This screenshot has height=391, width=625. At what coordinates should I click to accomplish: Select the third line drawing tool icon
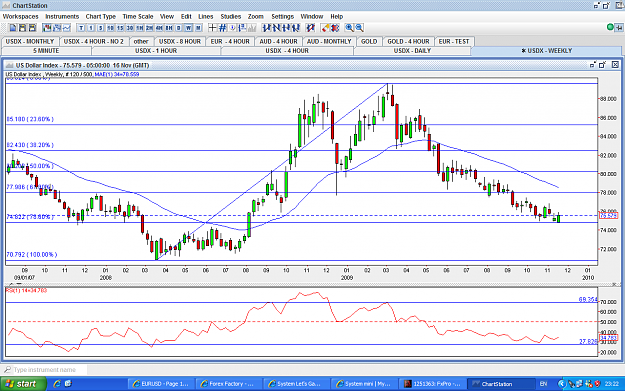tap(286, 28)
